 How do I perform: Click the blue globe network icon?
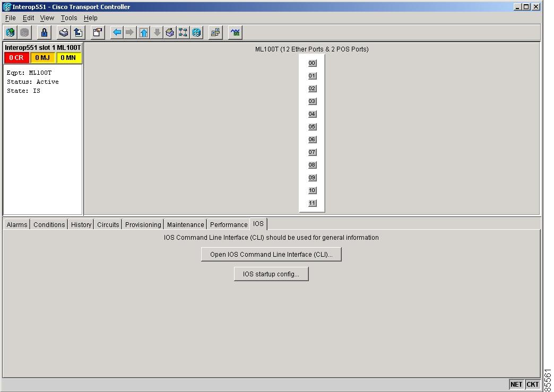click(x=196, y=32)
